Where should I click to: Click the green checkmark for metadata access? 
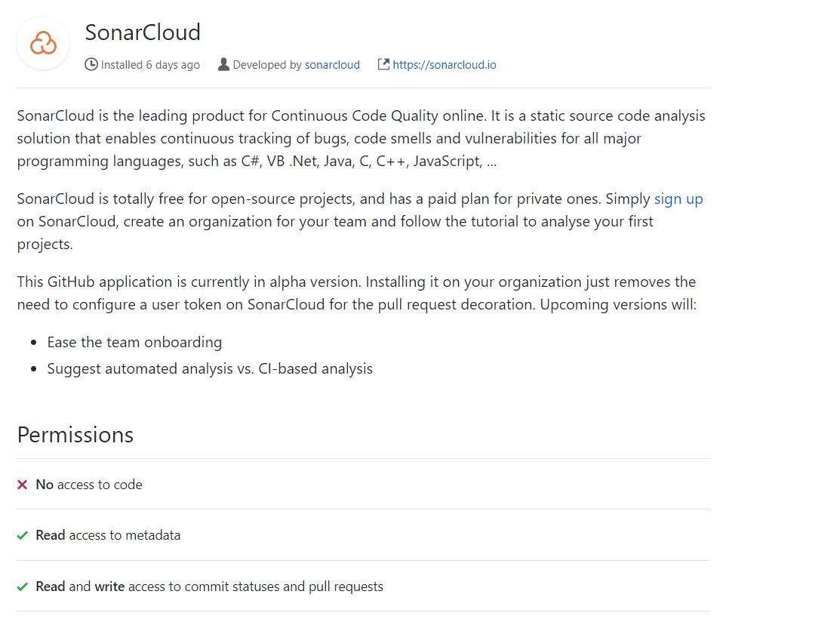pos(21,534)
